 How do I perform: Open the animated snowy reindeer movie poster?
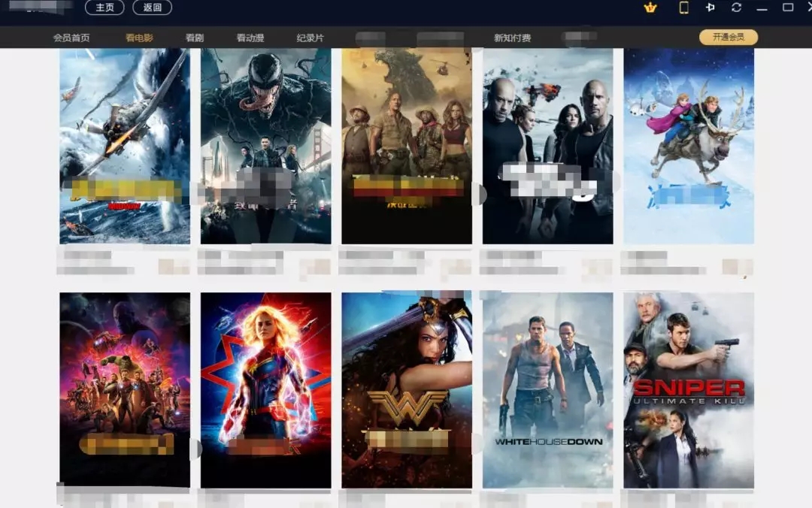pyautogui.click(x=689, y=146)
